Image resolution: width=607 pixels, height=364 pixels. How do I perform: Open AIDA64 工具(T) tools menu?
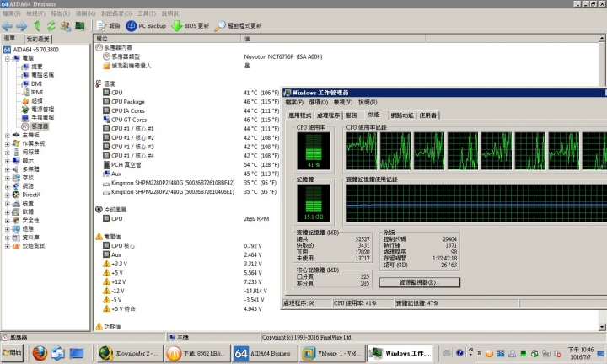click(x=147, y=13)
